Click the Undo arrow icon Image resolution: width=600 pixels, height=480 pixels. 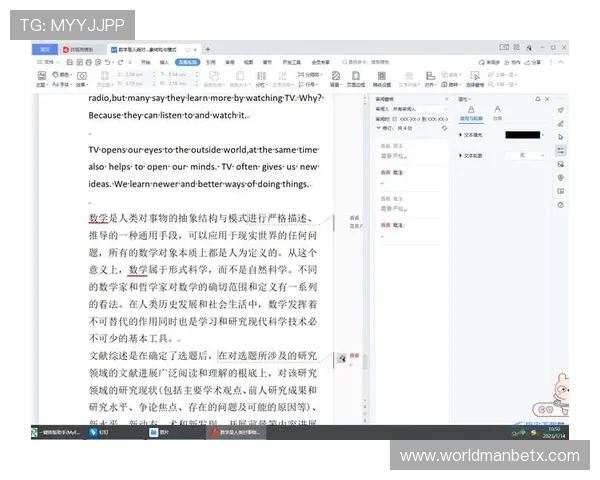(x=108, y=62)
